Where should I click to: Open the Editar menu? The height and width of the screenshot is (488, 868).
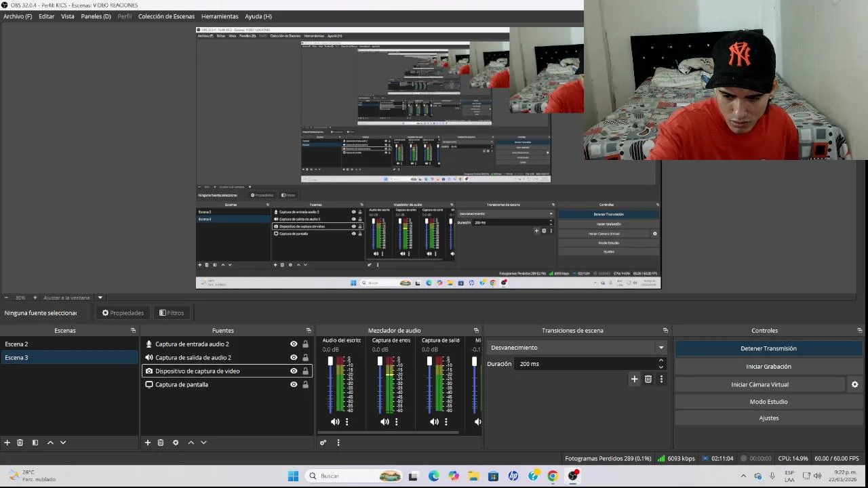pyautogui.click(x=47, y=16)
